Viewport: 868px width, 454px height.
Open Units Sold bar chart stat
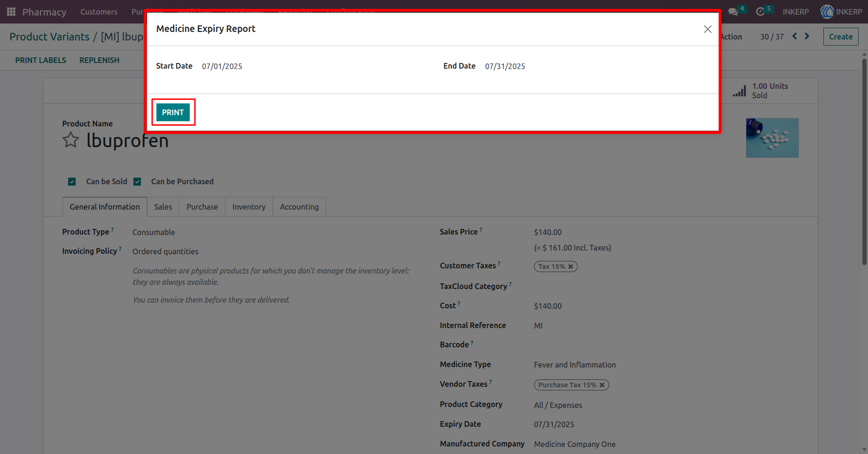pyautogui.click(x=761, y=91)
